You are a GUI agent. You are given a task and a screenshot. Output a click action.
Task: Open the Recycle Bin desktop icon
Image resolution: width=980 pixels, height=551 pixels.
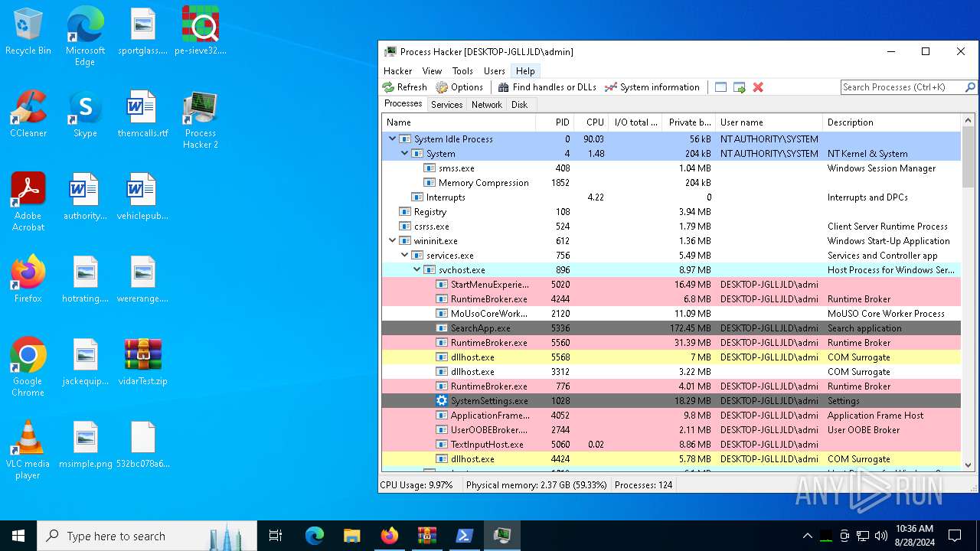[28, 31]
